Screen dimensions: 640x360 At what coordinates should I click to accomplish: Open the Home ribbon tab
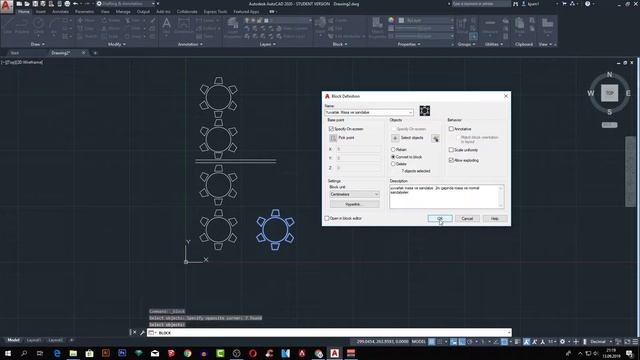(24, 12)
